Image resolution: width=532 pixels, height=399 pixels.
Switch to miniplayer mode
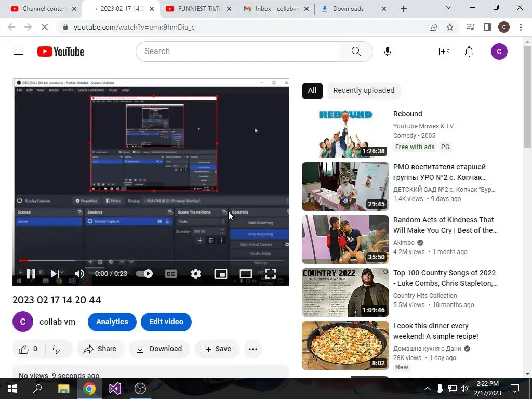[x=220, y=273]
